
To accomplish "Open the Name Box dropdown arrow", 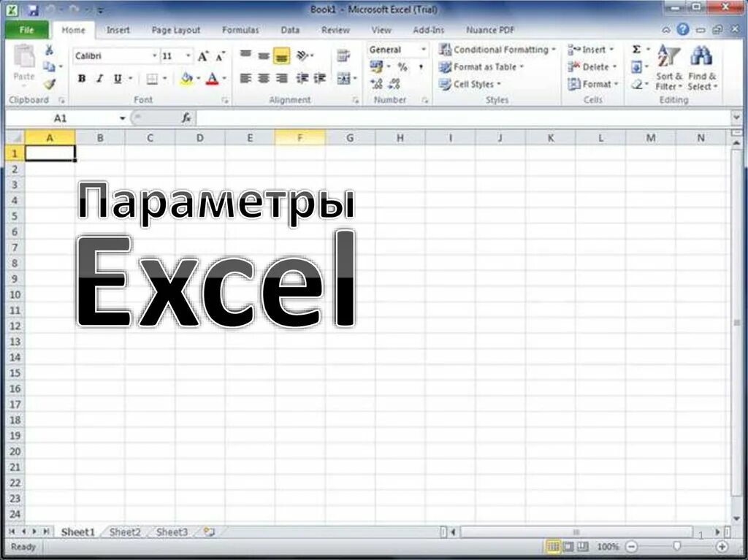I will coord(123,118).
